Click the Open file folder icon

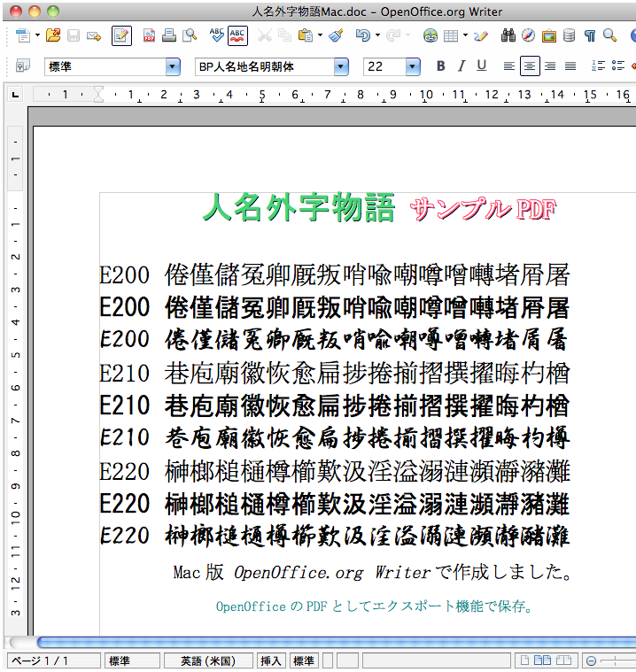[x=53, y=35]
